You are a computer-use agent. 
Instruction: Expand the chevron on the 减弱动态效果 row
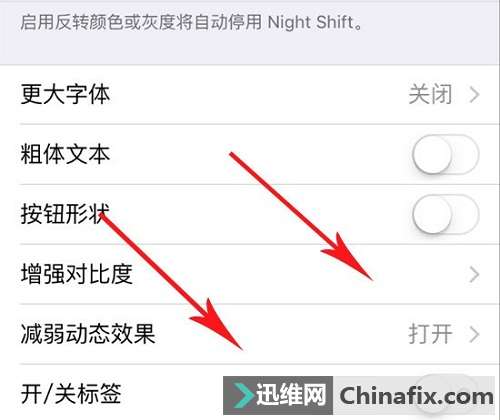[x=474, y=334]
